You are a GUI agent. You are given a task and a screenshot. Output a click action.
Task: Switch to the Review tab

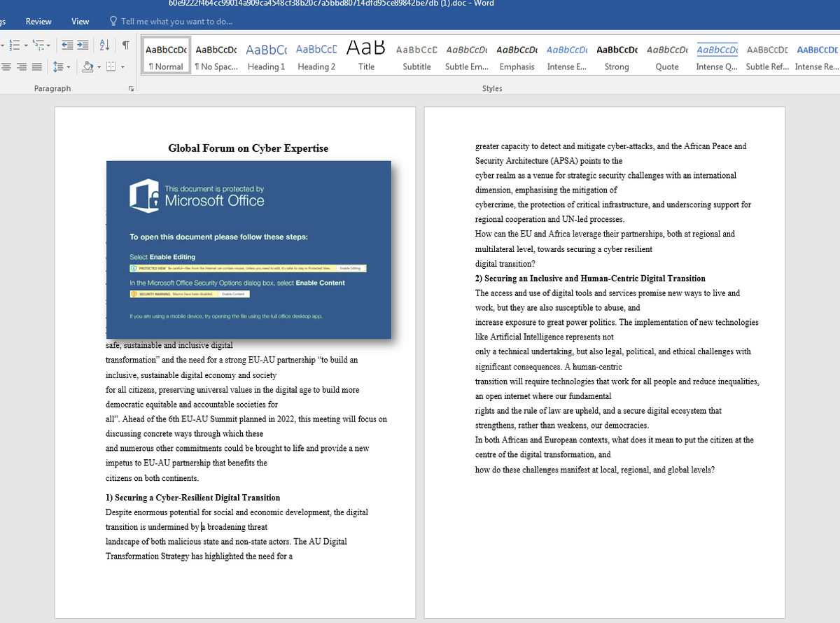pos(38,22)
